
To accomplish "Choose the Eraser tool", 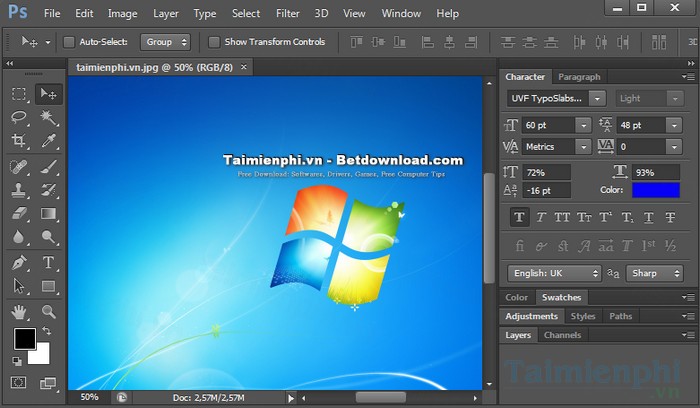I will [x=19, y=214].
